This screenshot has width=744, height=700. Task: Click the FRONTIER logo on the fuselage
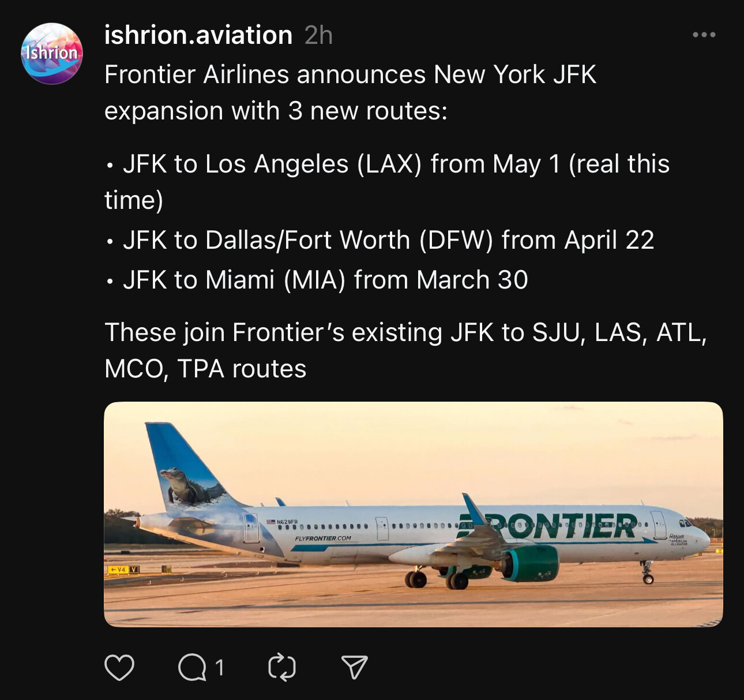pyautogui.click(x=562, y=525)
